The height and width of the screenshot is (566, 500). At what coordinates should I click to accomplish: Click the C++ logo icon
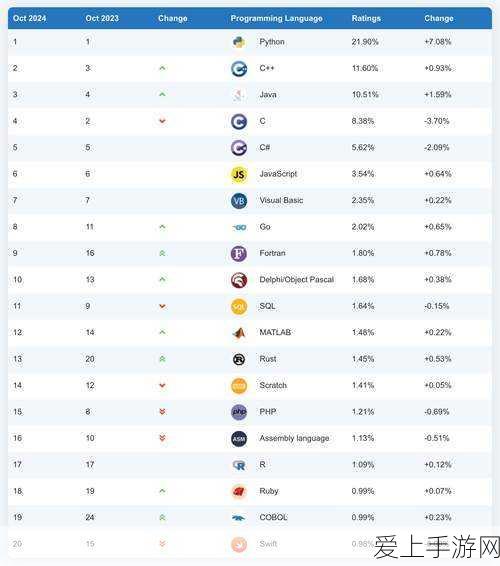coord(239,68)
